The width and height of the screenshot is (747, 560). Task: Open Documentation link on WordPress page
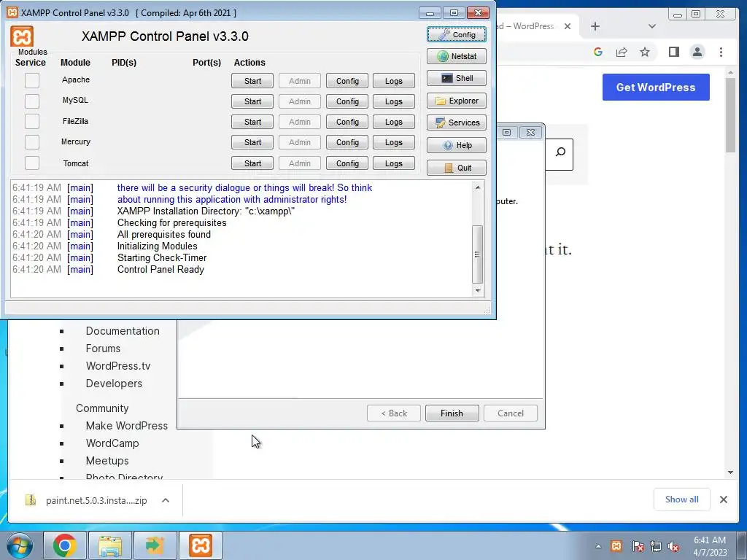coord(123,331)
